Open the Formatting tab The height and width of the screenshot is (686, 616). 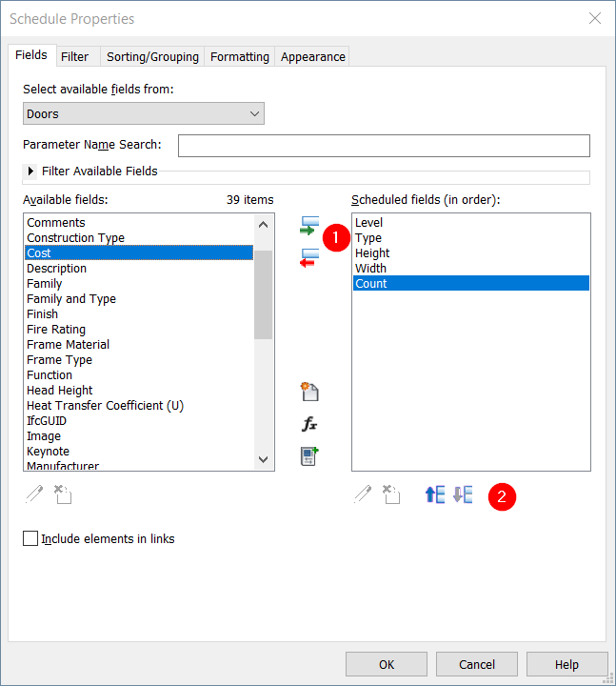239,57
